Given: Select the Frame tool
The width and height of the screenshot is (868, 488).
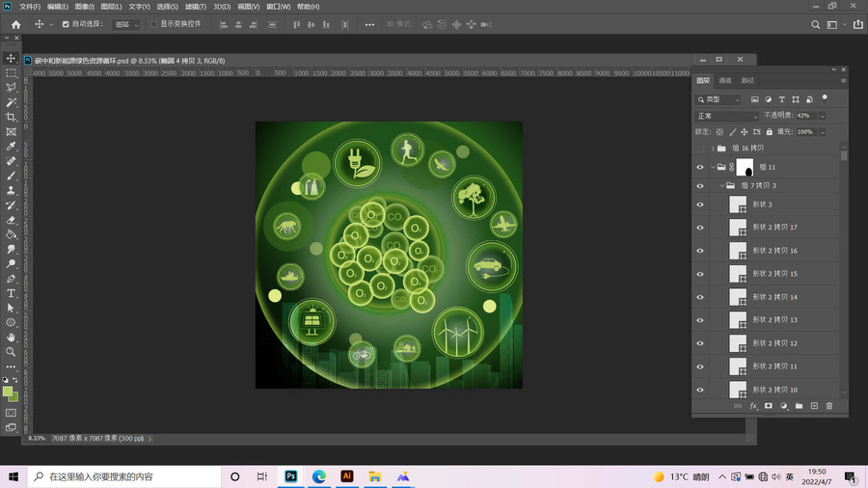Looking at the screenshot, I should [11, 132].
